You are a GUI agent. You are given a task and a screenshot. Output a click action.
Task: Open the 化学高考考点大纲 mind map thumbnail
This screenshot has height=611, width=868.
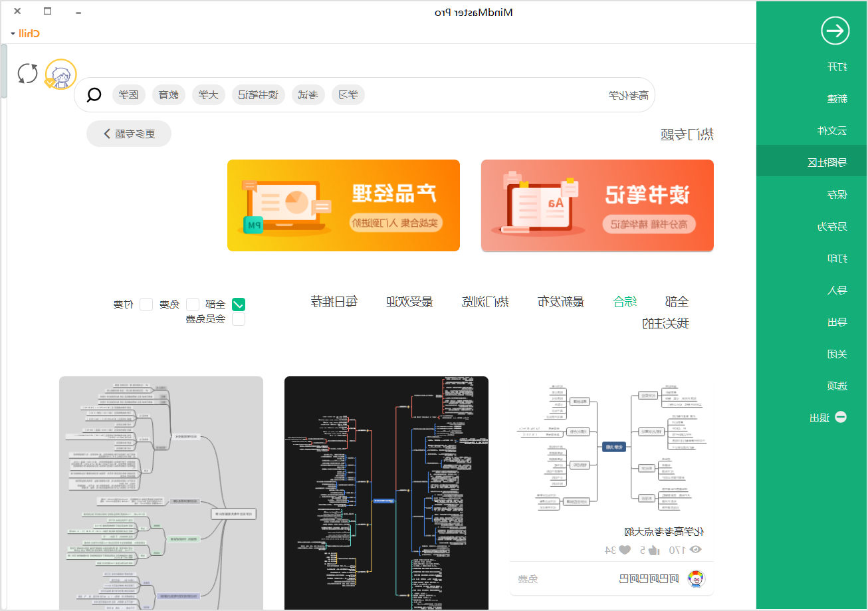[x=611, y=447]
